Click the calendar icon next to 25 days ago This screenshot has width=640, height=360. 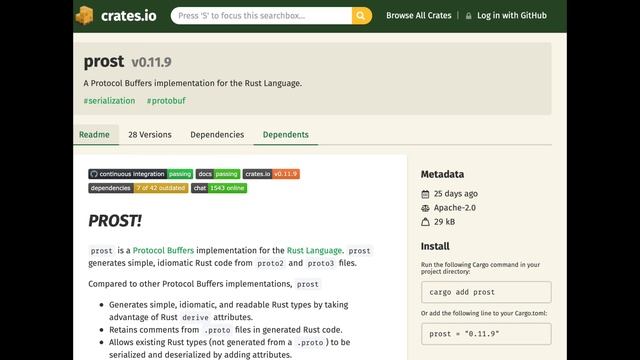click(x=425, y=194)
